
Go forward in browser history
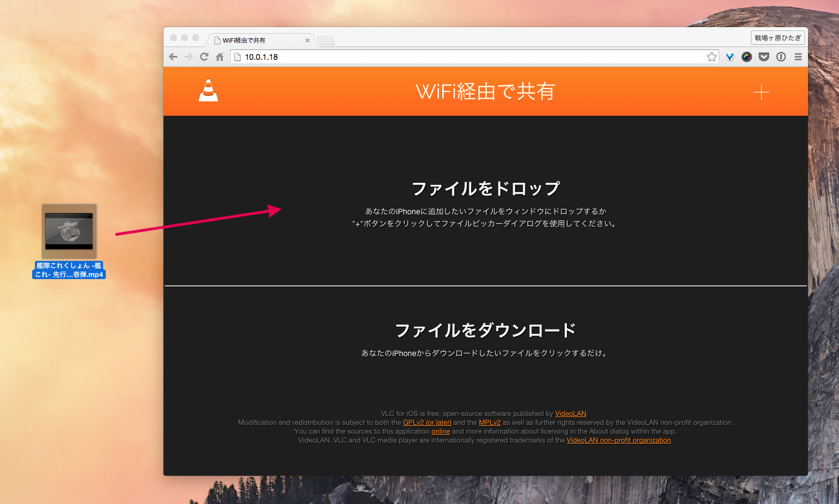click(188, 56)
